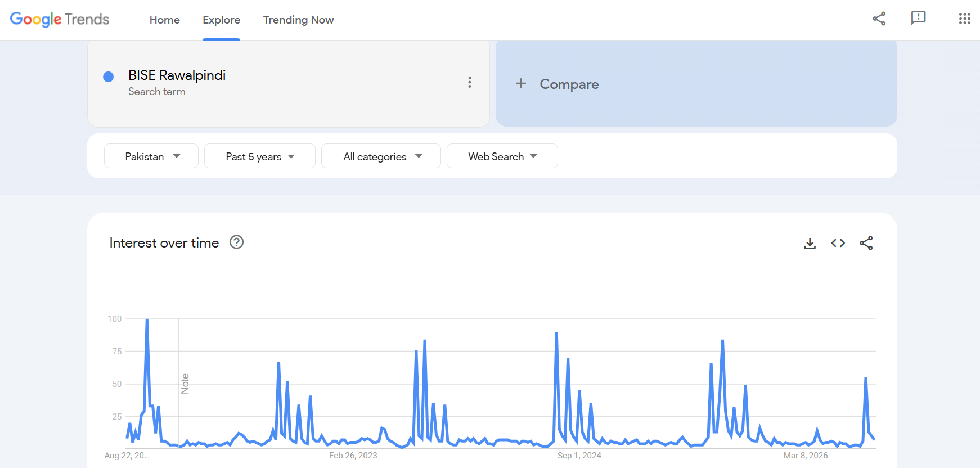Click the Google Trends logo
Screen dimensions: 980x468
pyautogui.click(x=60, y=20)
